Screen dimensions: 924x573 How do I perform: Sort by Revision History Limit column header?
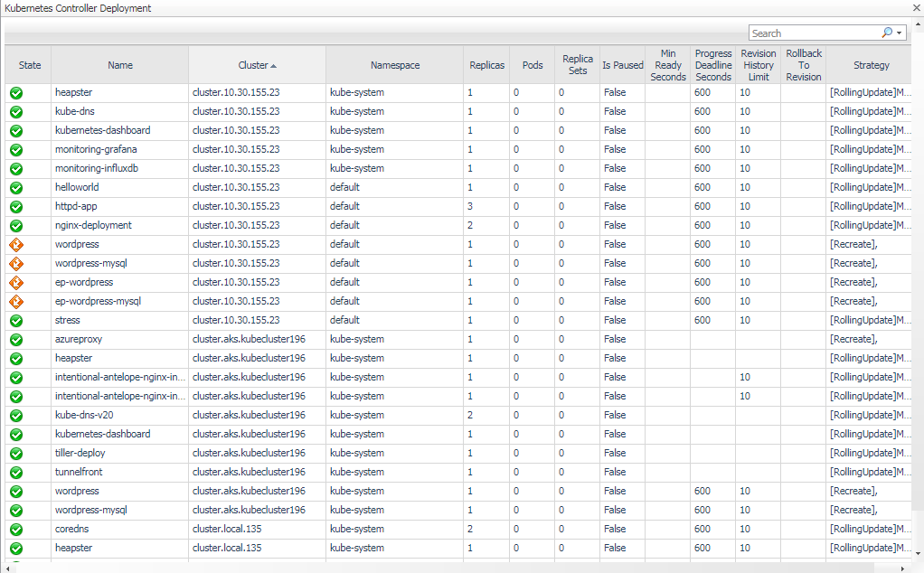pos(759,65)
